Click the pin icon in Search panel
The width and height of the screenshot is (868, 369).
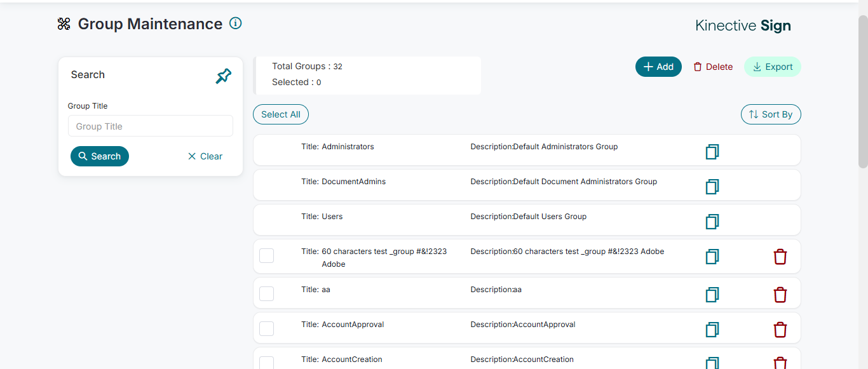(223, 76)
